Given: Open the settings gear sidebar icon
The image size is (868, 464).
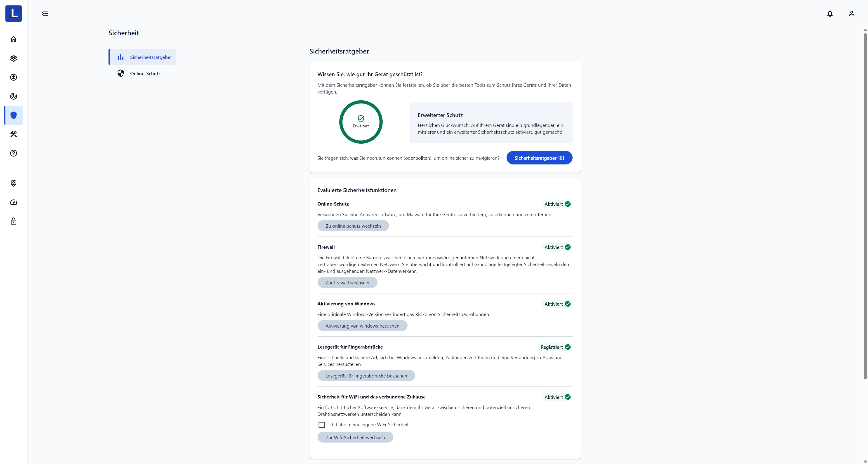Looking at the screenshot, I should click(x=14, y=58).
